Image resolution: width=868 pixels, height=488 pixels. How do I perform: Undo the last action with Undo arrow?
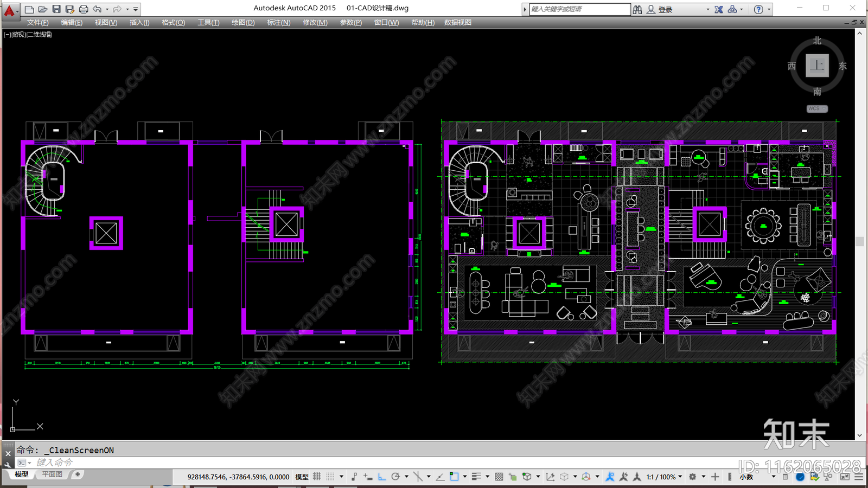point(97,9)
